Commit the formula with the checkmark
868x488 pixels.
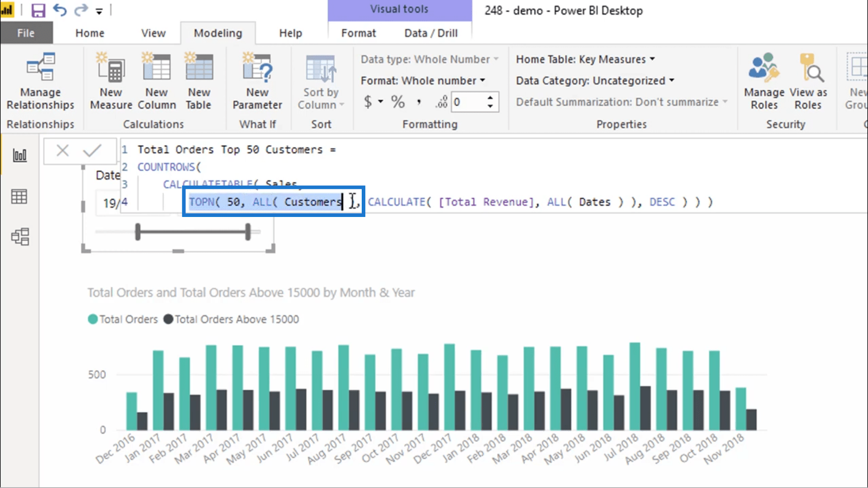pyautogui.click(x=92, y=151)
